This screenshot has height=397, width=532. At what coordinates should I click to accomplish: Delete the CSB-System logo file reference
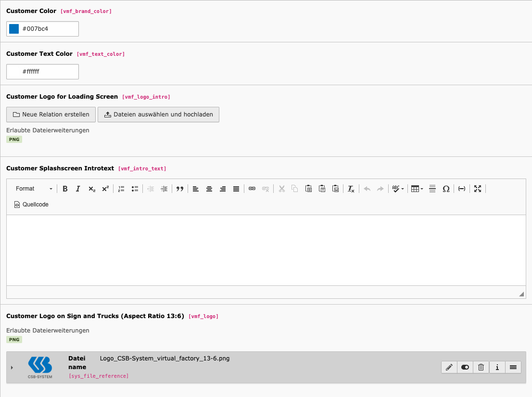coord(481,368)
